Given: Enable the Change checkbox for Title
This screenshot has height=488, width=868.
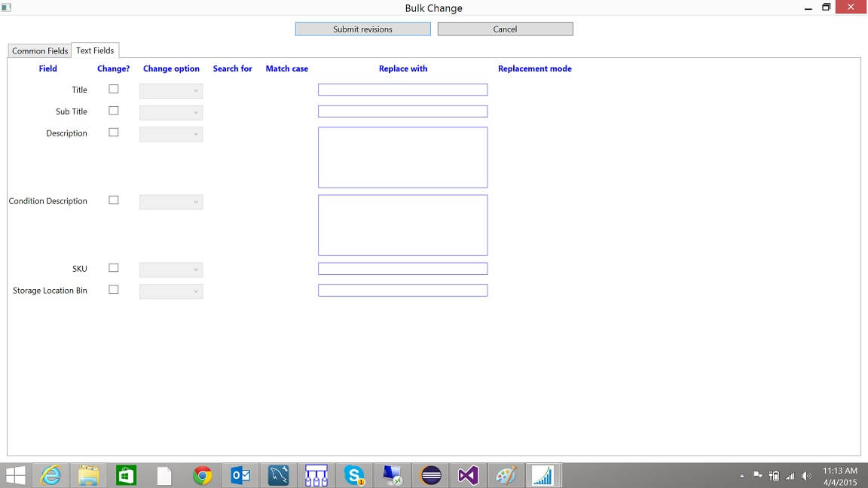Looking at the screenshot, I should point(113,88).
